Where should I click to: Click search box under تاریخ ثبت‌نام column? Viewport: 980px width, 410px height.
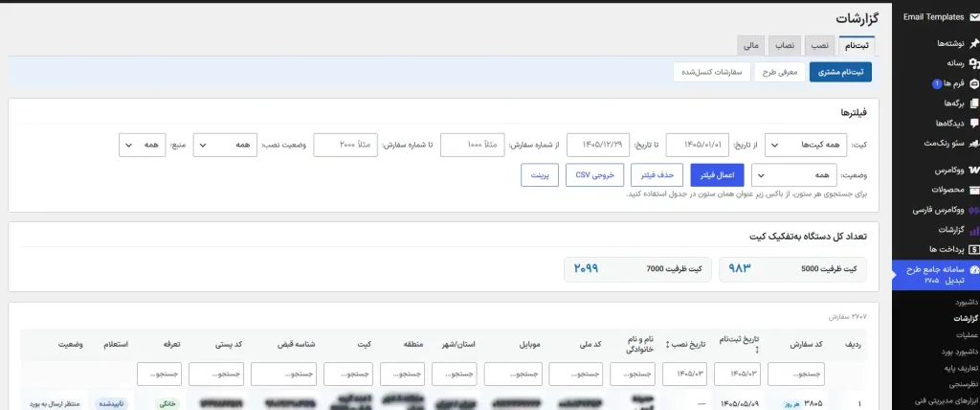coord(738,374)
